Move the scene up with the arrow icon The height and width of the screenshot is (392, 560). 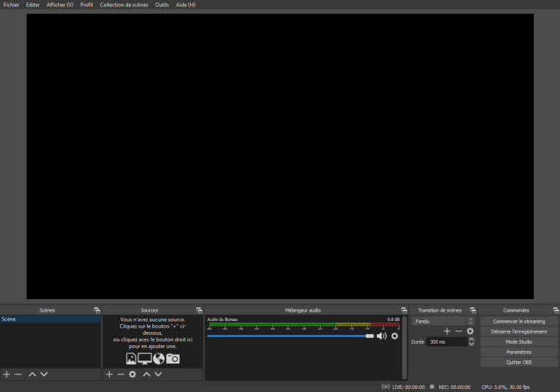(x=32, y=374)
